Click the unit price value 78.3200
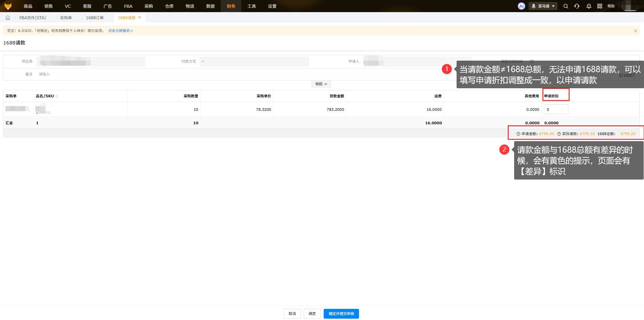The image size is (644, 320). 263,109
